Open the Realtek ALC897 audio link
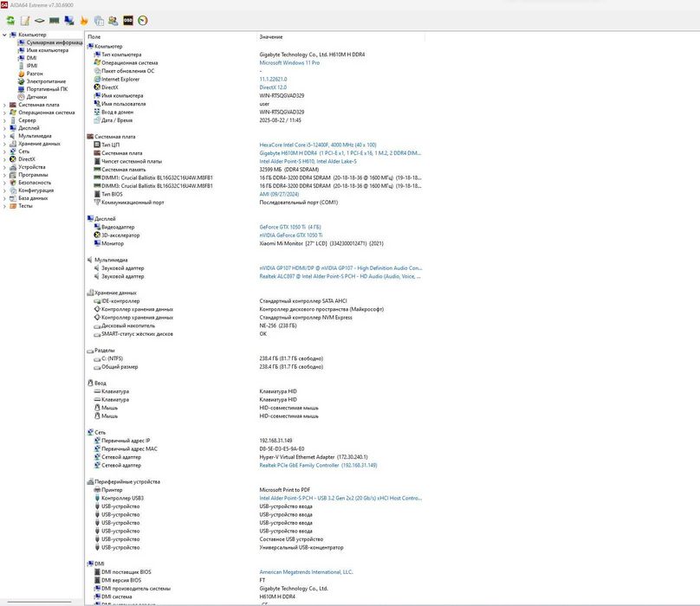The height and width of the screenshot is (606, 700). pos(340,276)
